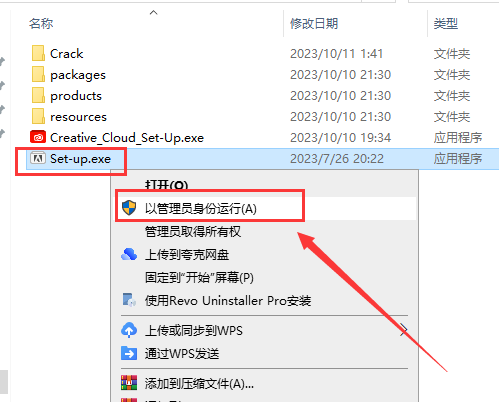Click the WPS cloud upload icon
499x402 pixels.
point(129,330)
